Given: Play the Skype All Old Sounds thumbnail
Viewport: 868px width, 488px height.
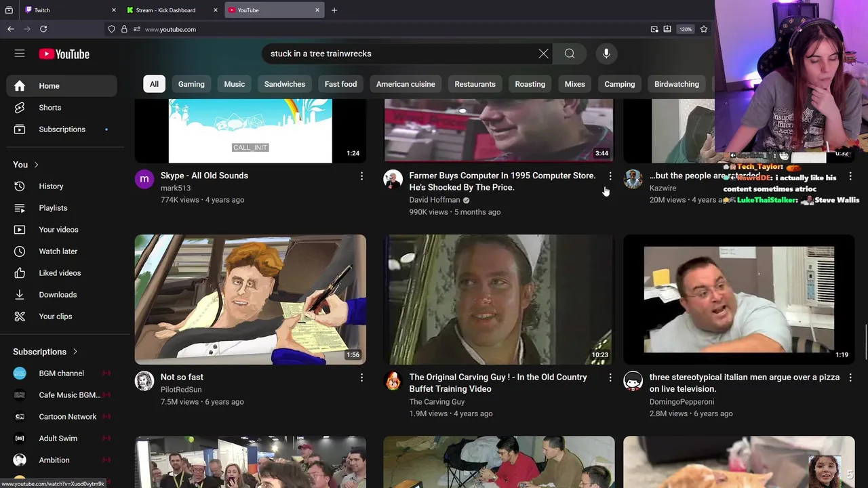Looking at the screenshot, I should (250, 131).
